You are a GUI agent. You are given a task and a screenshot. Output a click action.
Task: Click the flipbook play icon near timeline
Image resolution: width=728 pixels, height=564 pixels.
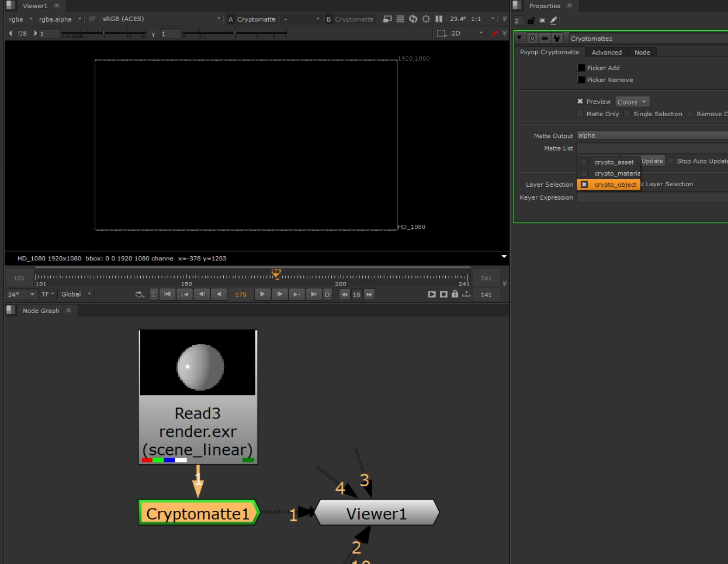(432, 294)
